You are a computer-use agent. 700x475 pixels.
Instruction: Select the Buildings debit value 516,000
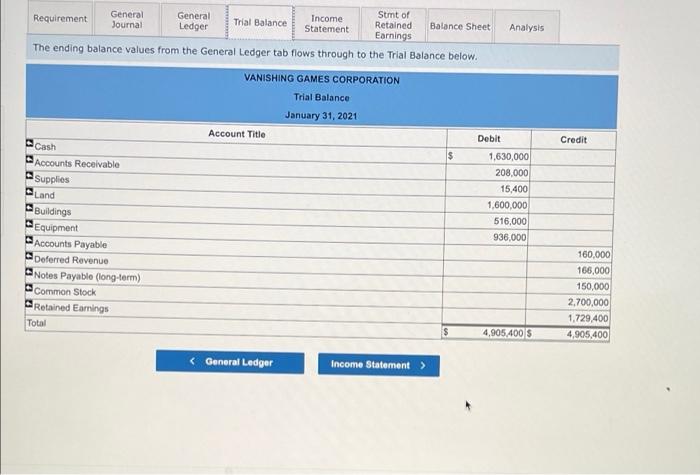(510, 221)
